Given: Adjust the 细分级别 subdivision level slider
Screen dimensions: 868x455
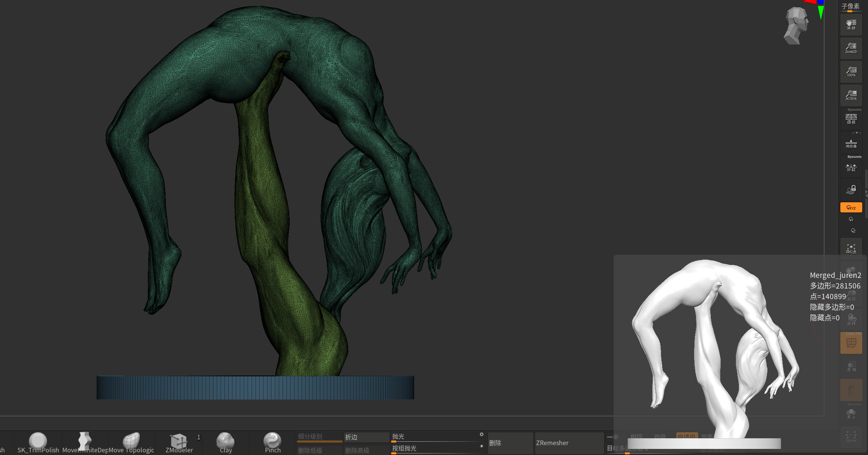Looking at the screenshot, I should click(320, 437).
